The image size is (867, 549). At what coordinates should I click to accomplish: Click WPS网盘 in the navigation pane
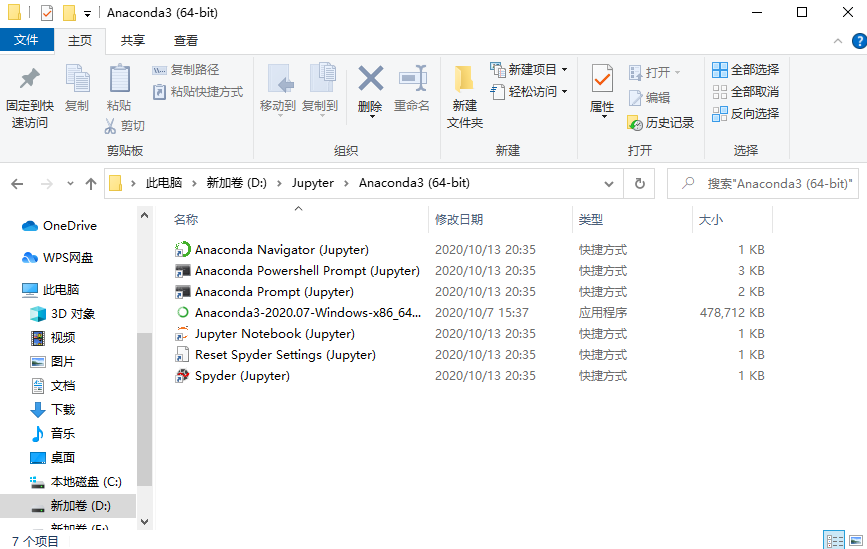click(x=58, y=258)
